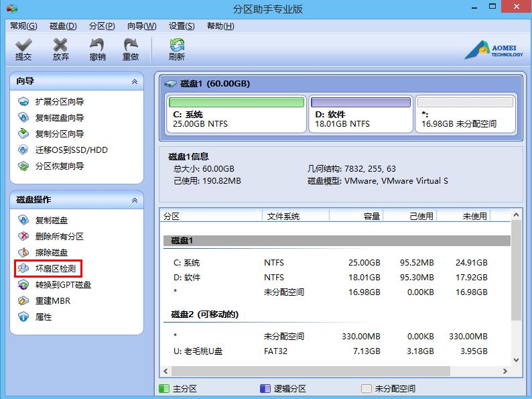Select the C: 系统 row in partition list
Screen dimensions: 532x399
(336, 262)
